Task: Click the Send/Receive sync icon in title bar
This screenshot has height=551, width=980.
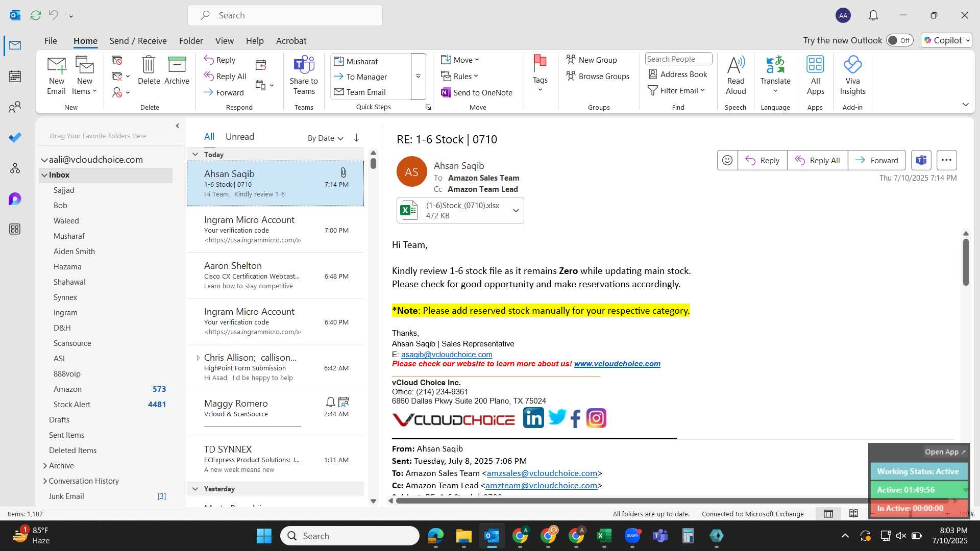Action: click(36, 15)
